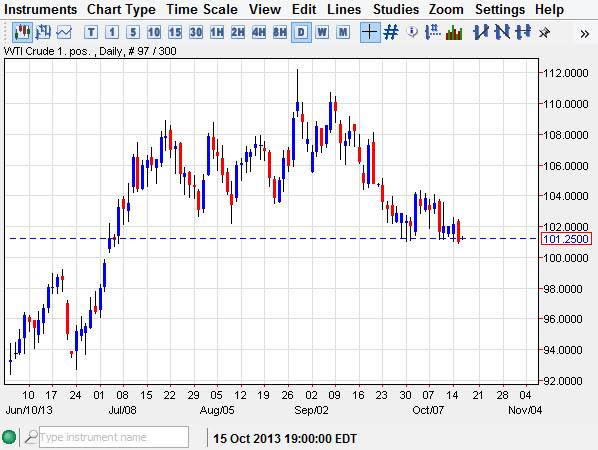Toggle the Daily time scale button

(x=301, y=32)
